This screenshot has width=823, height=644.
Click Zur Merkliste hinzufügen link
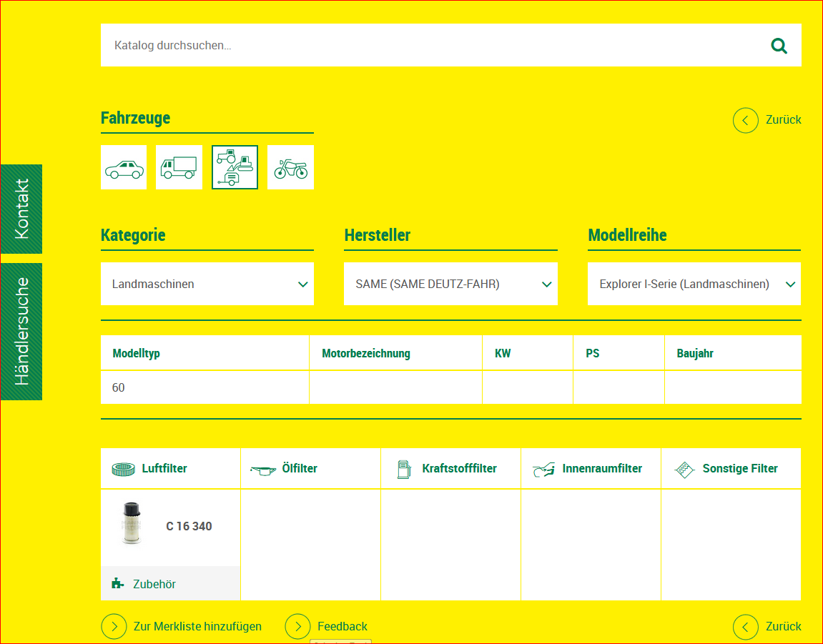click(197, 627)
